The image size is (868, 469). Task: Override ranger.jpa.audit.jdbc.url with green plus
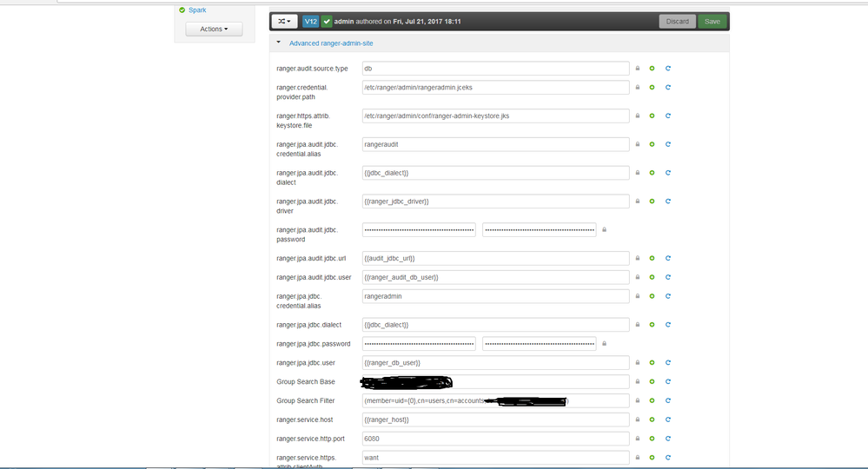pyautogui.click(x=653, y=258)
